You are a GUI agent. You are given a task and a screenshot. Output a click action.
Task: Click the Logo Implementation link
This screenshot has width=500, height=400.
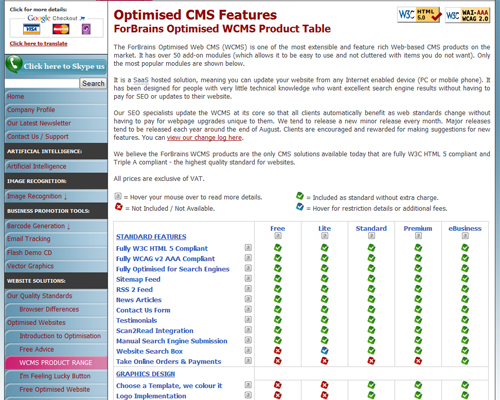tap(151, 396)
